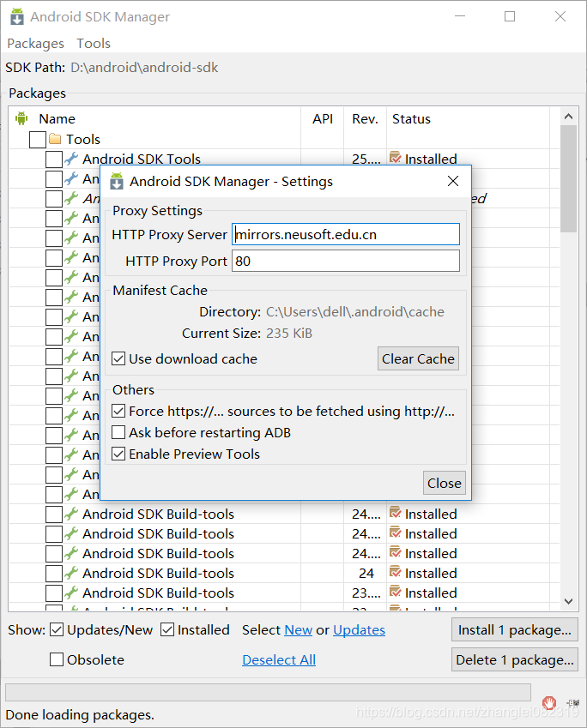Open the Packages menu
This screenshot has height=728, width=587.
35,43
